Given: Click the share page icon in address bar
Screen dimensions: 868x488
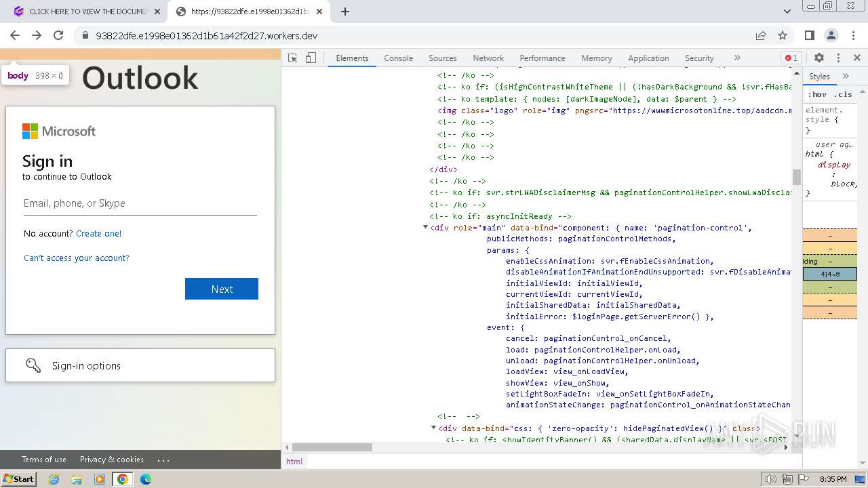Looking at the screenshot, I should click(761, 35).
